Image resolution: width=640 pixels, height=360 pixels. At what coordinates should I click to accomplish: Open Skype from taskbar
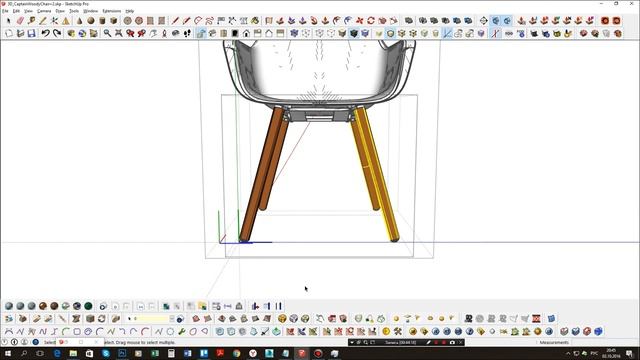pyautogui.click(x=106, y=353)
